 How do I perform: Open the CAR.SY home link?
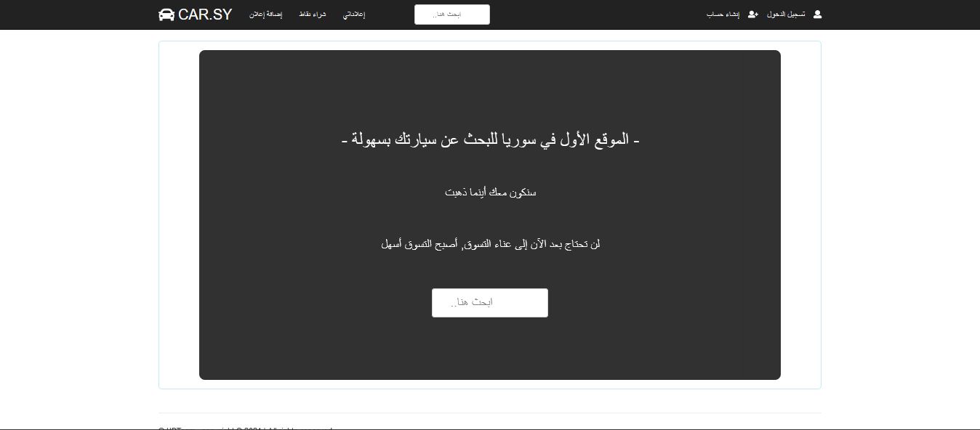pyautogui.click(x=196, y=15)
